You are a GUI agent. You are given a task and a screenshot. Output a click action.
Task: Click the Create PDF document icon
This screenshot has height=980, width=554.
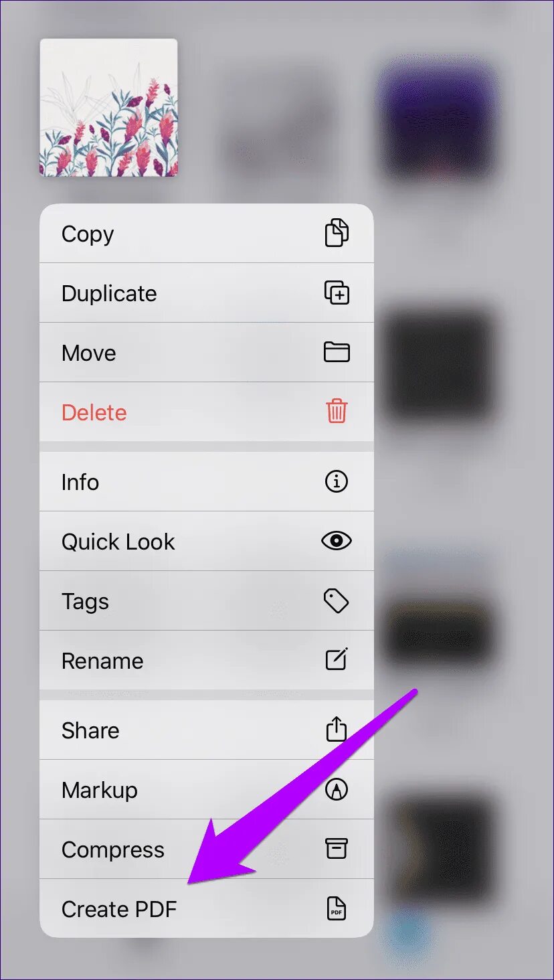[x=337, y=908]
